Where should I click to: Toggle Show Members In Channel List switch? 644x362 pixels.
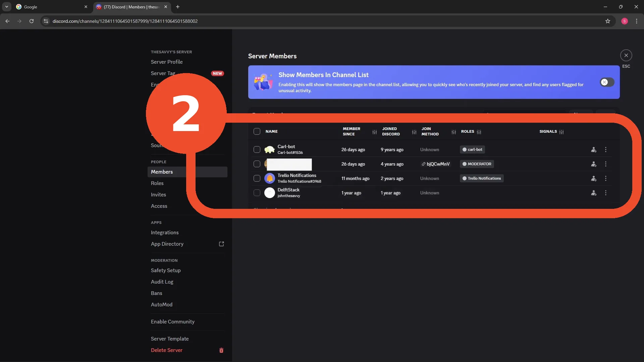[607, 82]
